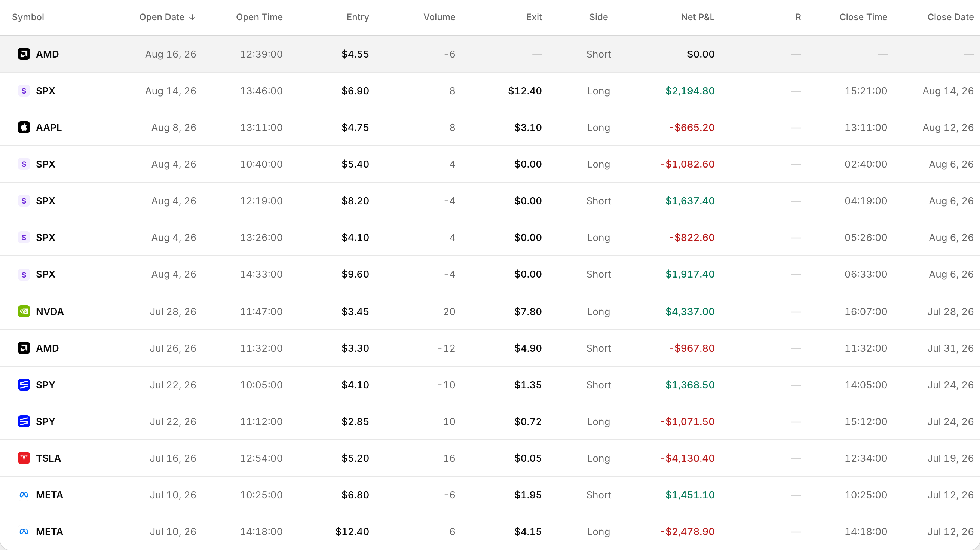Click the SPY icon in the 11:12:00 row
This screenshot has height=550, width=980.
[24, 422]
